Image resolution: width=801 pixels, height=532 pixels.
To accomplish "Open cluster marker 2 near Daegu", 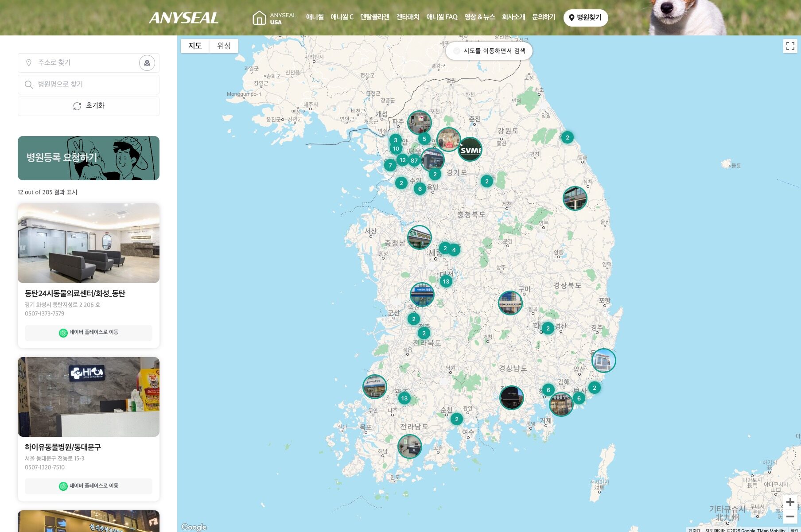I will point(548,328).
